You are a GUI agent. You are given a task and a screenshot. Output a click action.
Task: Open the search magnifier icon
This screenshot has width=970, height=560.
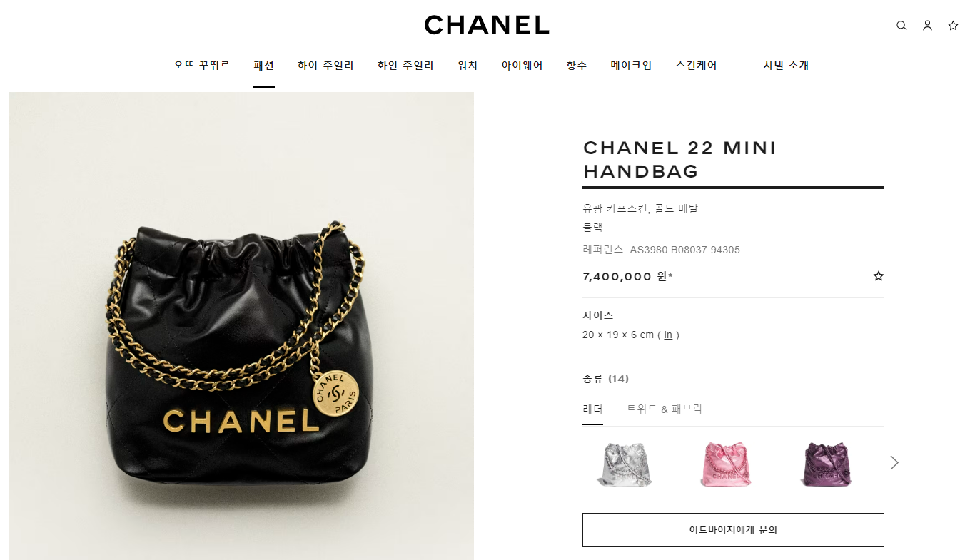pyautogui.click(x=901, y=26)
